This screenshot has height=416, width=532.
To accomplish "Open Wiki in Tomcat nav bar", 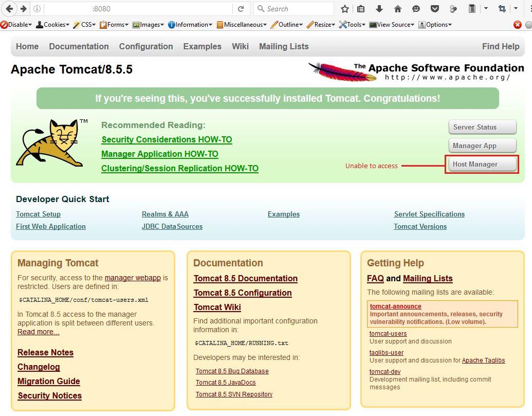I will 240,46.
